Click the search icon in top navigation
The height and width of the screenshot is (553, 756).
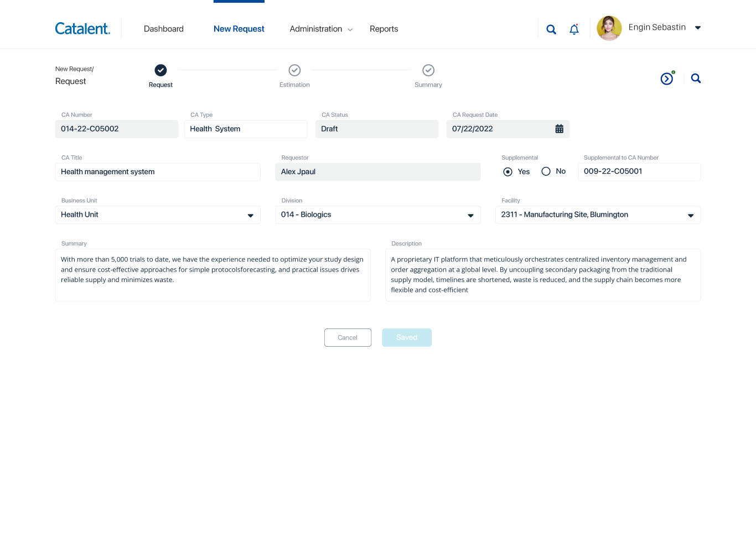[551, 29]
